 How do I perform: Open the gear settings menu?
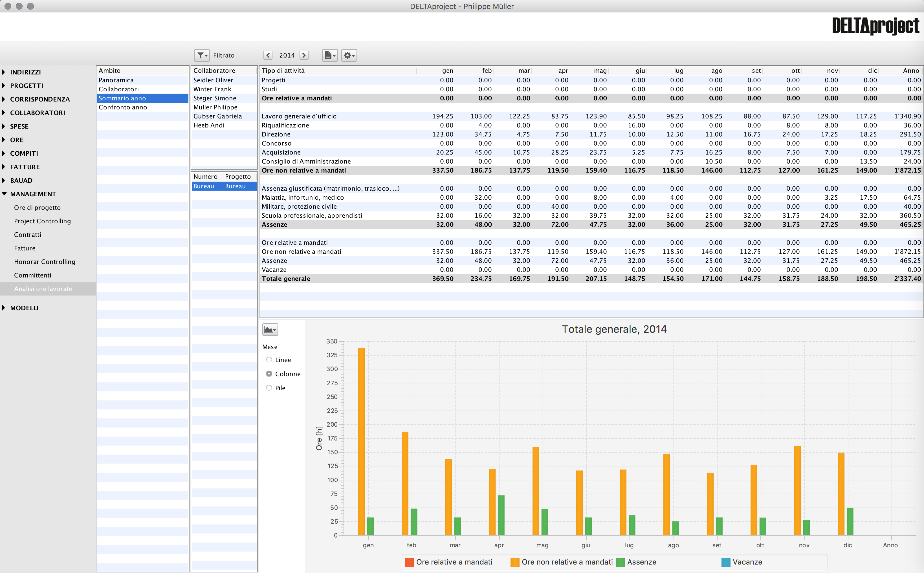349,55
